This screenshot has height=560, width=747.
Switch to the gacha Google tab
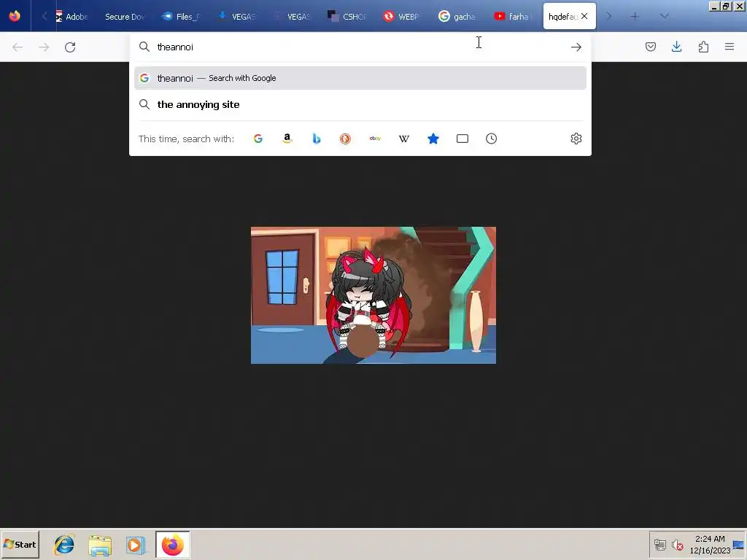[x=457, y=17]
